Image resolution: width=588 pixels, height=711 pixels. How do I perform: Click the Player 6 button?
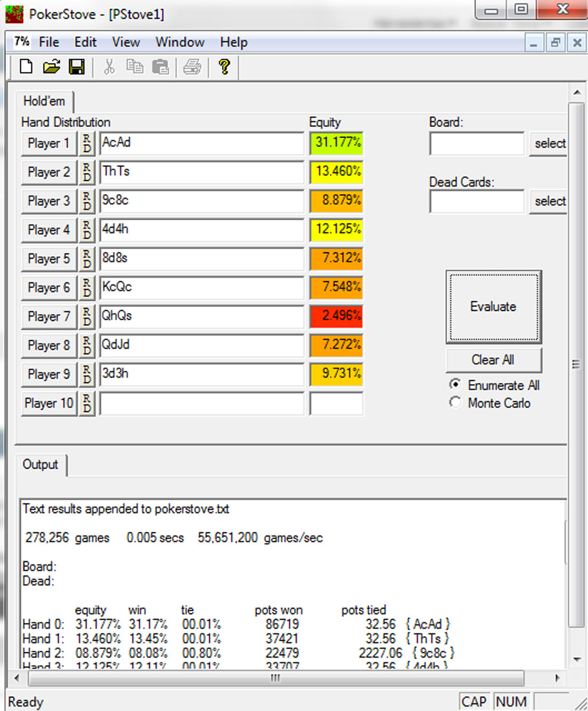(49, 287)
